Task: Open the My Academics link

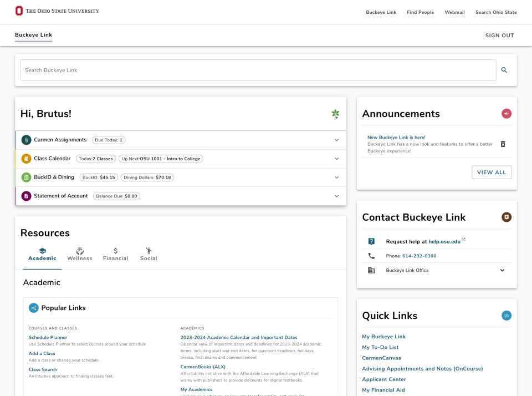Action: click(196, 389)
